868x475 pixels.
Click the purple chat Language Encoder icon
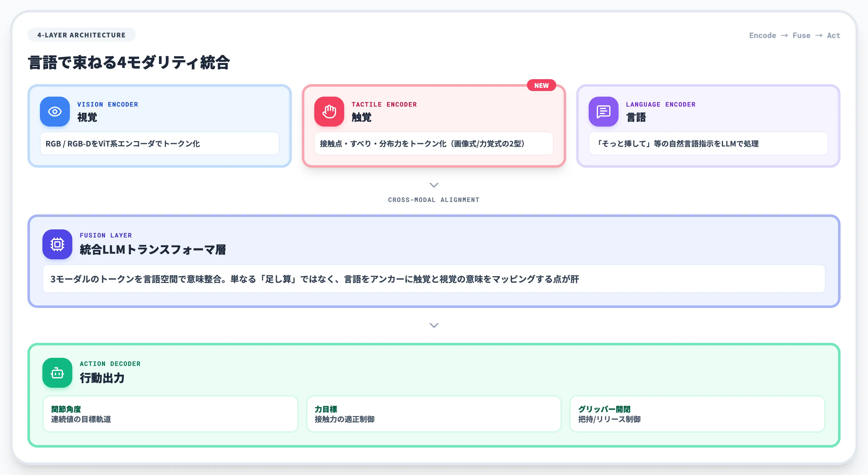pyautogui.click(x=604, y=112)
